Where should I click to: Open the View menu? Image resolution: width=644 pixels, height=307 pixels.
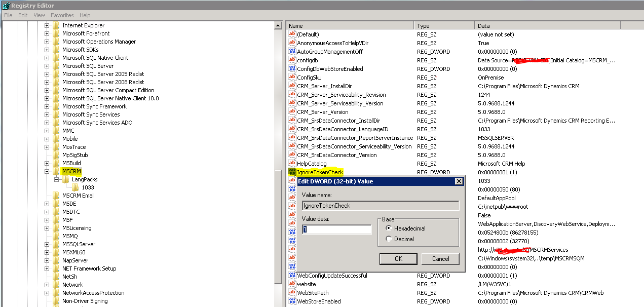coord(39,15)
